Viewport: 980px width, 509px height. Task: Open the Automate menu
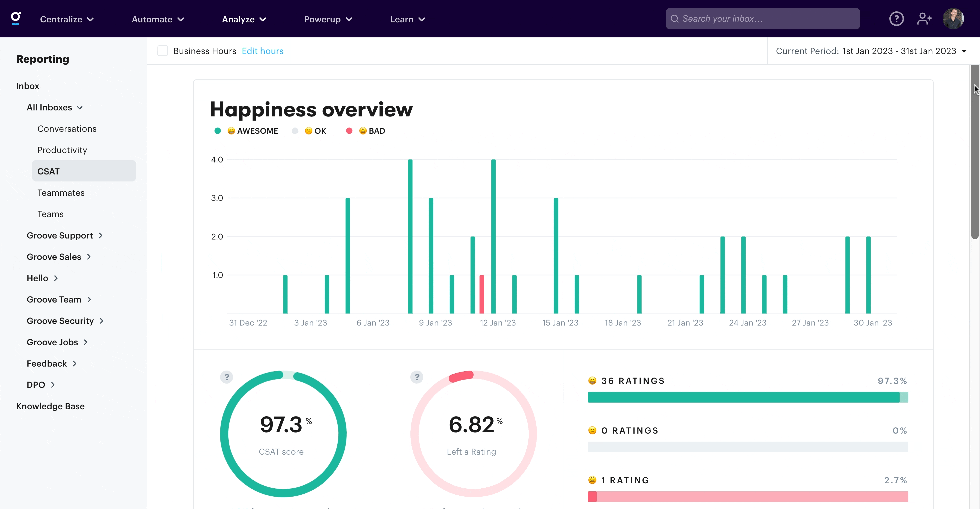click(157, 19)
